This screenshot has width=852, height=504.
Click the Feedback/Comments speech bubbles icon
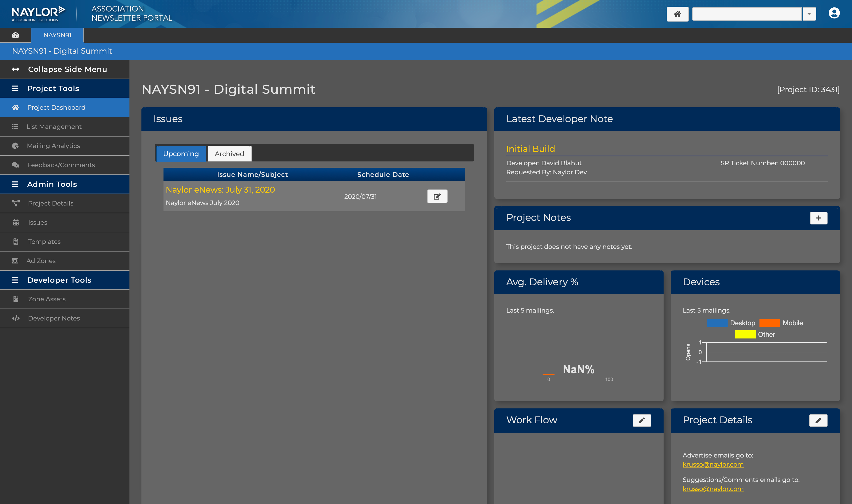[x=16, y=165]
